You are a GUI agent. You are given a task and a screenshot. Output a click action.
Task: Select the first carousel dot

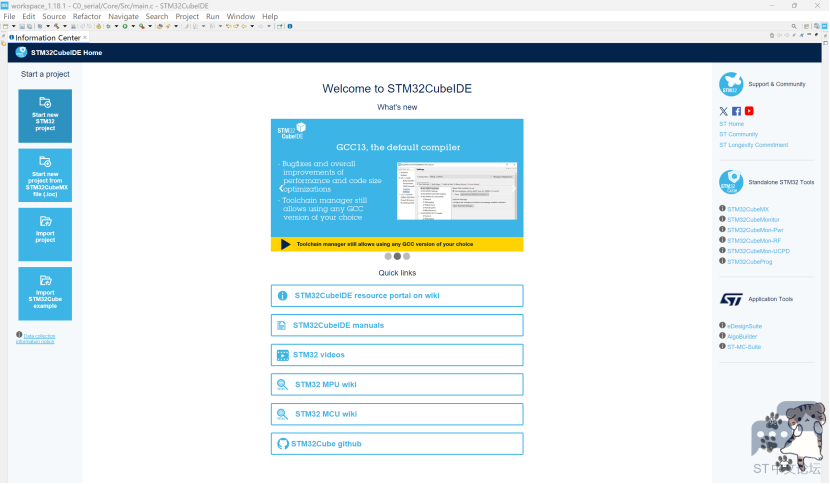click(x=388, y=256)
